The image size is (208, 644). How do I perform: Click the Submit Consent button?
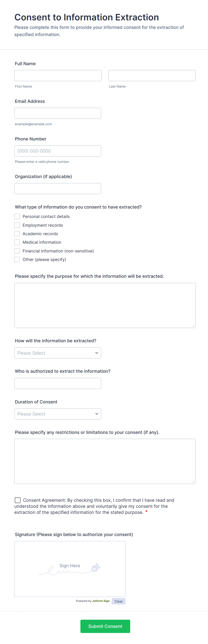105,626
